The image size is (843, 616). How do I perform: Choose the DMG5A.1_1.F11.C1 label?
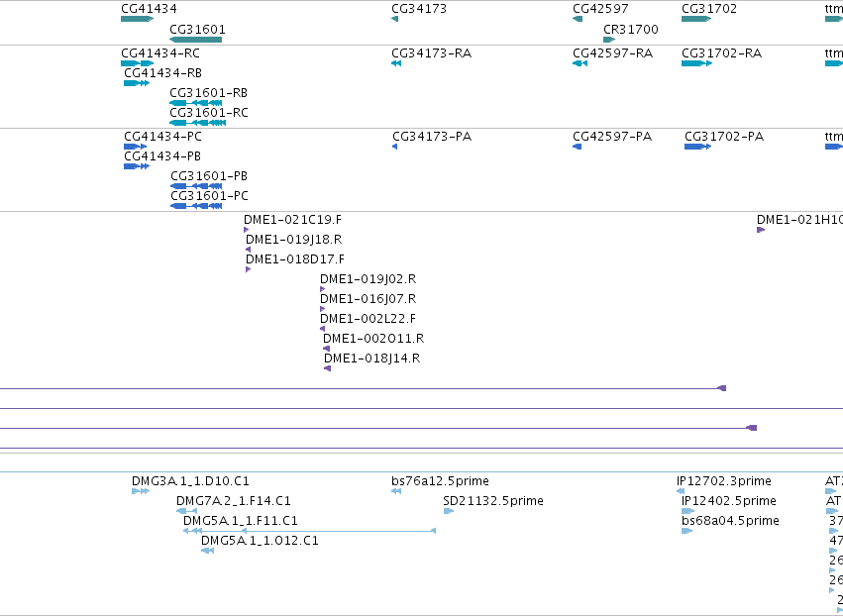[241, 521]
